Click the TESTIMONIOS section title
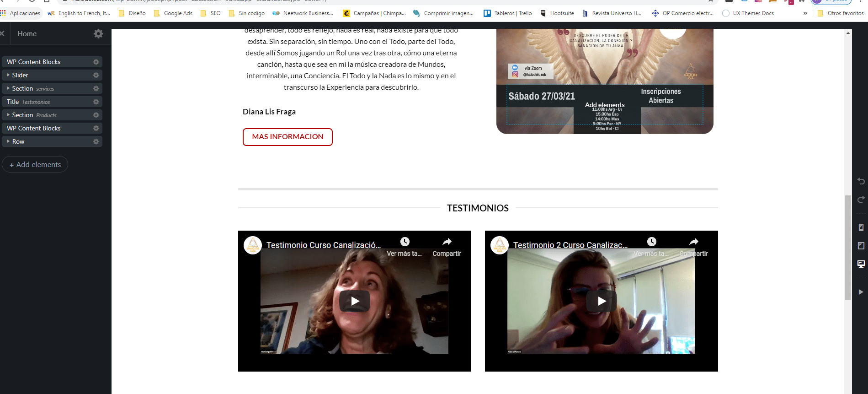The width and height of the screenshot is (868, 394). point(478,208)
